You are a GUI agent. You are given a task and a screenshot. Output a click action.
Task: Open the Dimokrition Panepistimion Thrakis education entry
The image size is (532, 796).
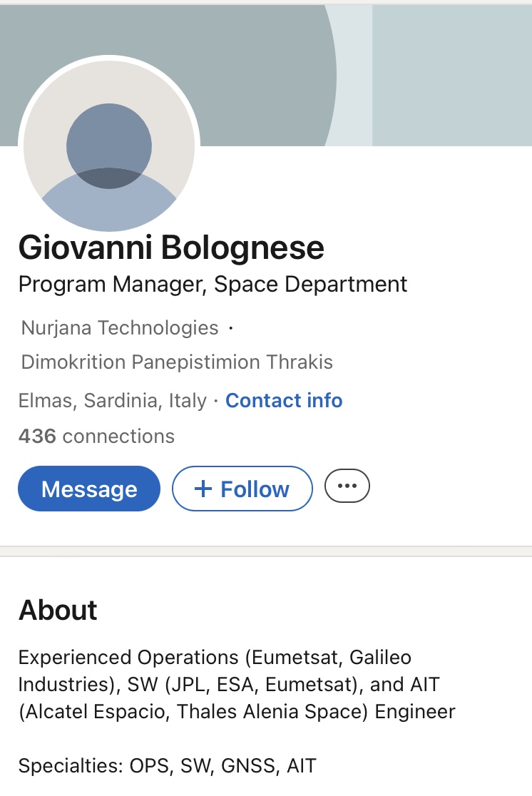pos(177,362)
